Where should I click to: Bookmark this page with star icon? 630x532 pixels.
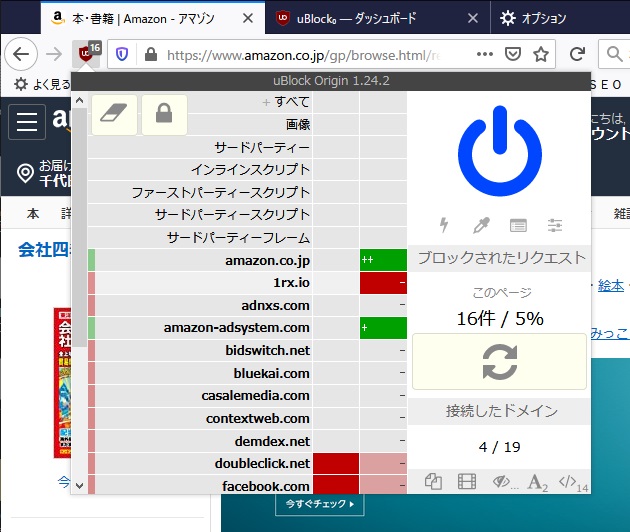(541, 54)
